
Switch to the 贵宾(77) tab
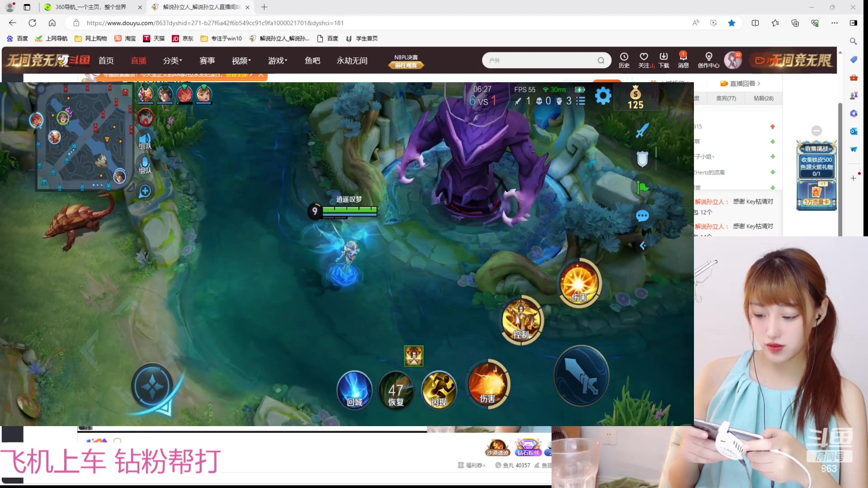point(726,98)
